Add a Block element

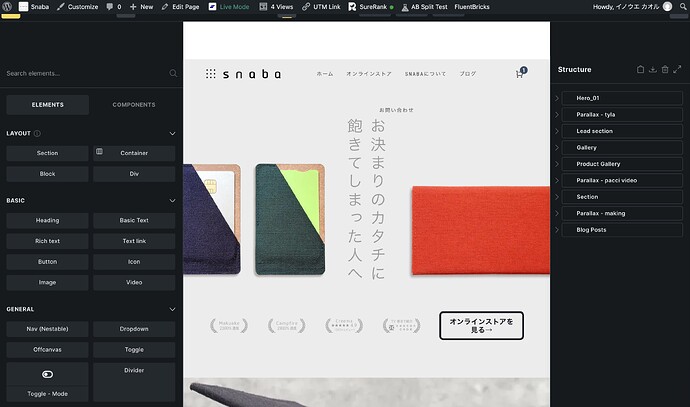coord(48,174)
